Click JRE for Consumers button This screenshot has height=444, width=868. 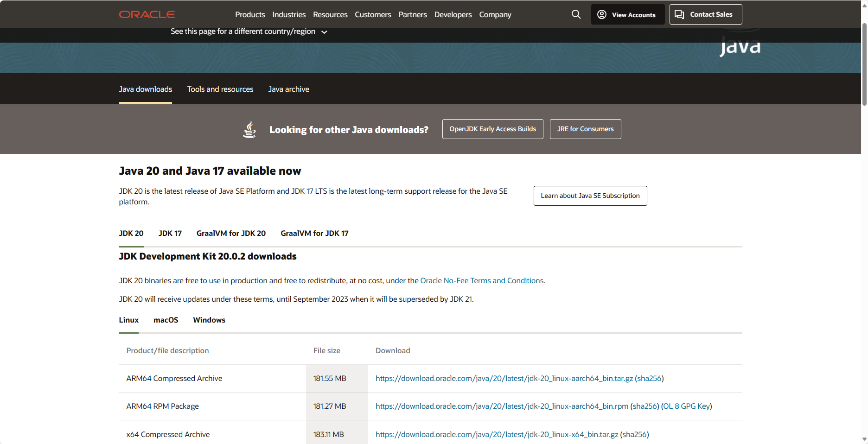[x=585, y=129]
